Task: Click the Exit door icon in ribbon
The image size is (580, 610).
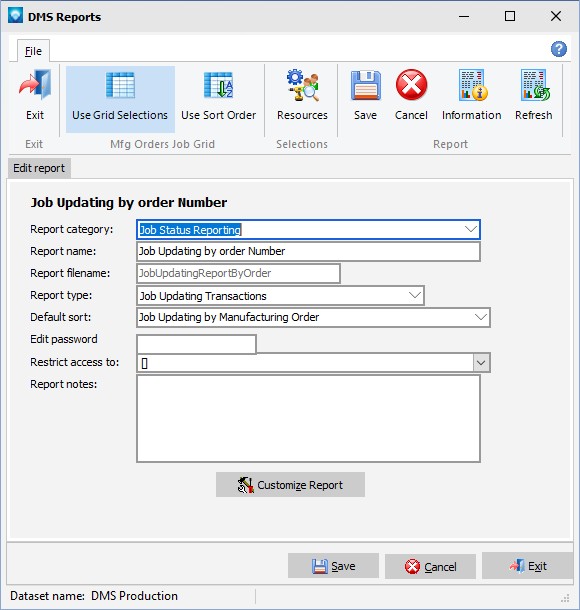Action: pyautogui.click(x=35, y=85)
